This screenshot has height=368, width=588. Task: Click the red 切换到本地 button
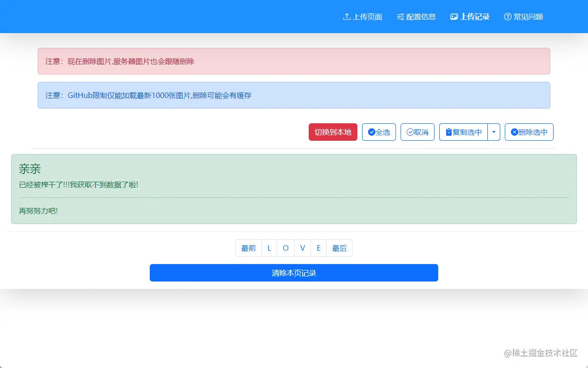(333, 132)
